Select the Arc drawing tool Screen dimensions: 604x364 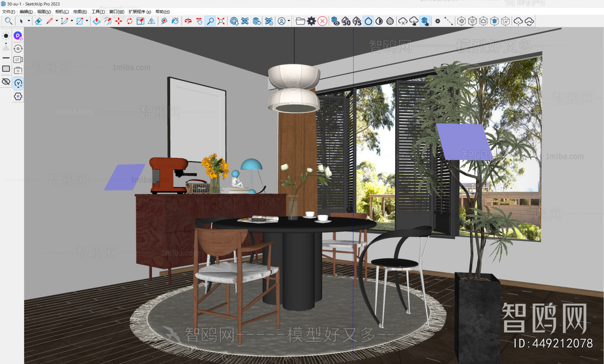click(x=65, y=21)
